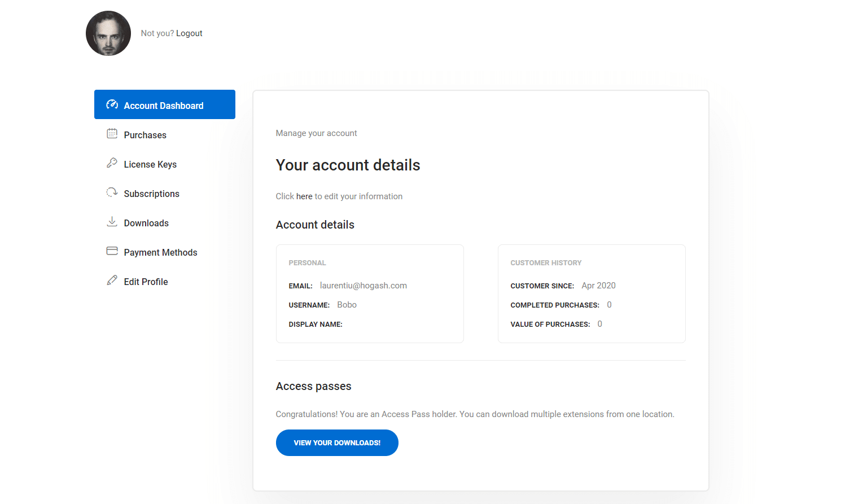Click the speedometer icon for Account Dashboard
The width and height of the screenshot is (854, 504).
pos(112,104)
